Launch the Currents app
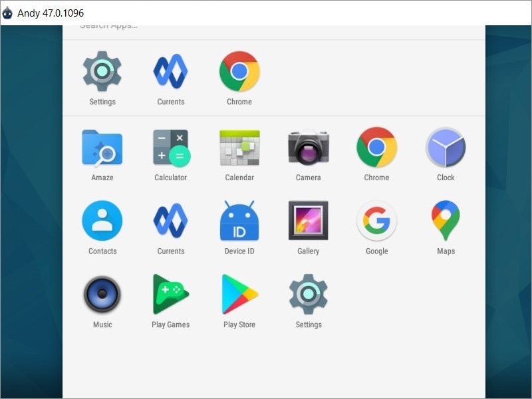 [170, 221]
